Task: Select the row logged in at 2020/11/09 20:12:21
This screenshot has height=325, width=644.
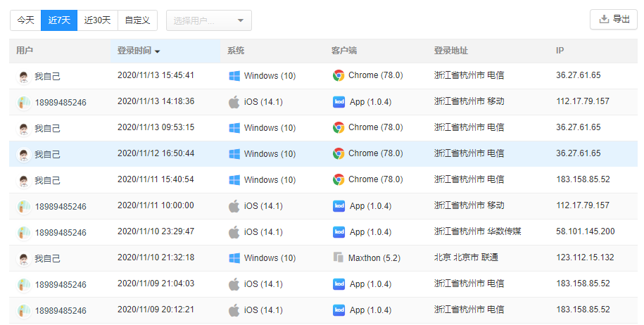Action: click(156, 310)
